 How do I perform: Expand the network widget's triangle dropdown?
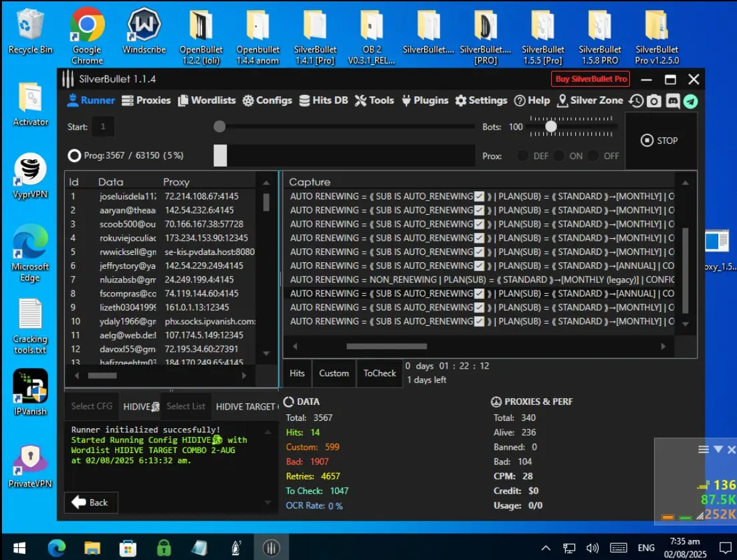point(718,450)
